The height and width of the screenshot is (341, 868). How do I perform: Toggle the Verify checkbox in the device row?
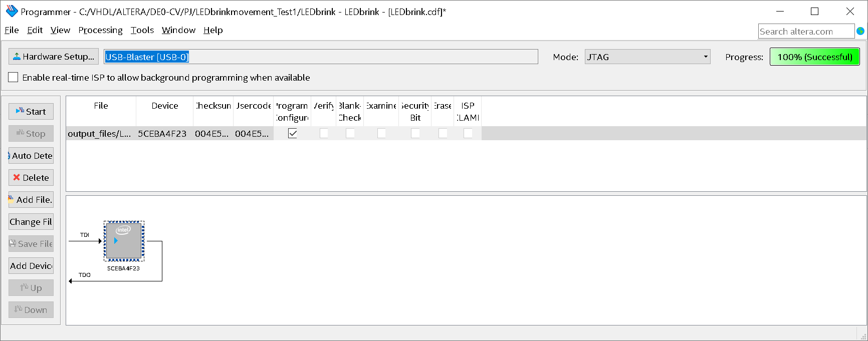[x=324, y=133]
